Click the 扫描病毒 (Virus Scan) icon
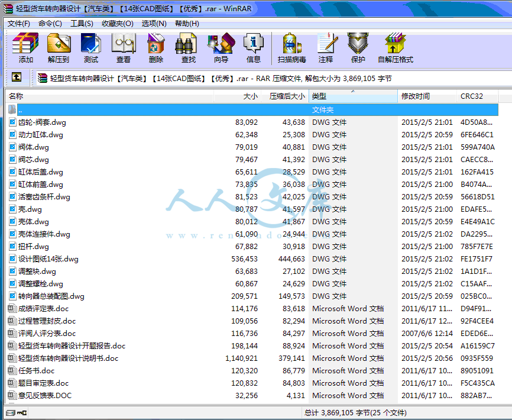The width and height of the screenshot is (512, 420). (291, 43)
